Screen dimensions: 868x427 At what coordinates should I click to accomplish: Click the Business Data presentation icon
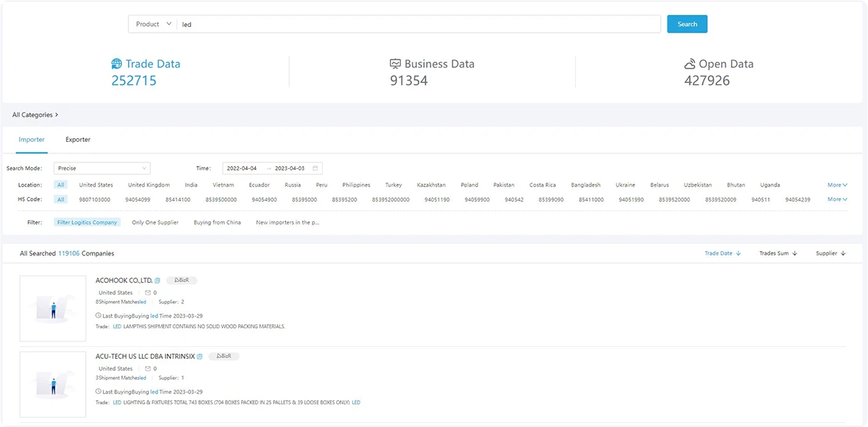coord(396,64)
